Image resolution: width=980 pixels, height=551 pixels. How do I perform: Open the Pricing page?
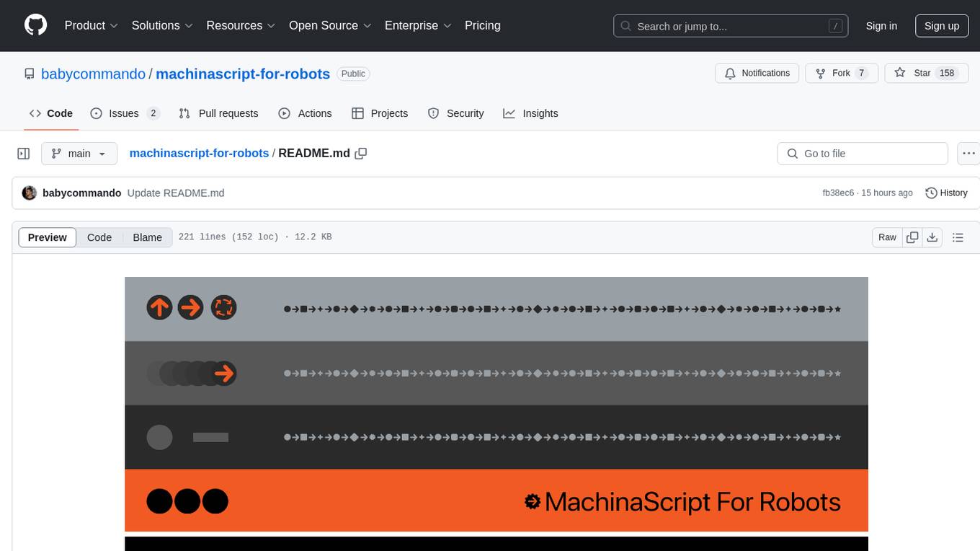click(x=483, y=25)
